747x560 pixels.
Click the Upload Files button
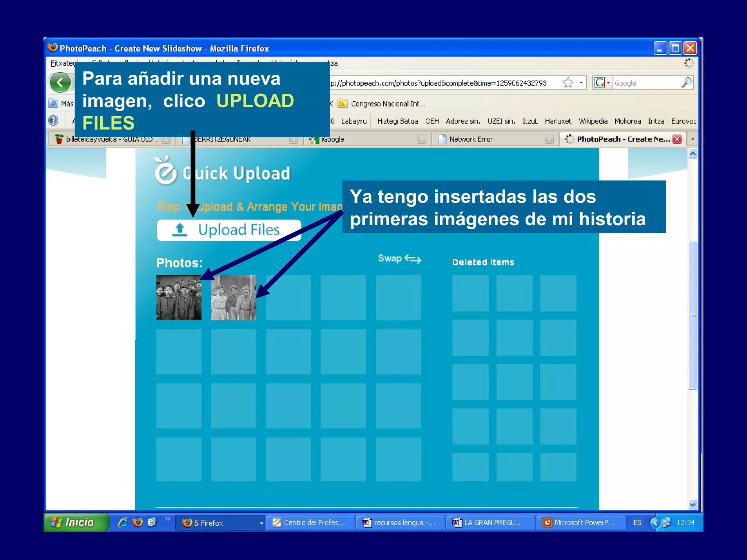[229, 230]
